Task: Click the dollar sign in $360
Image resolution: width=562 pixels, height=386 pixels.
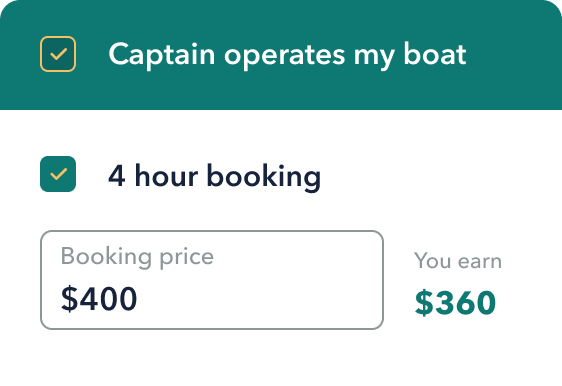Action: (x=424, y=302)
